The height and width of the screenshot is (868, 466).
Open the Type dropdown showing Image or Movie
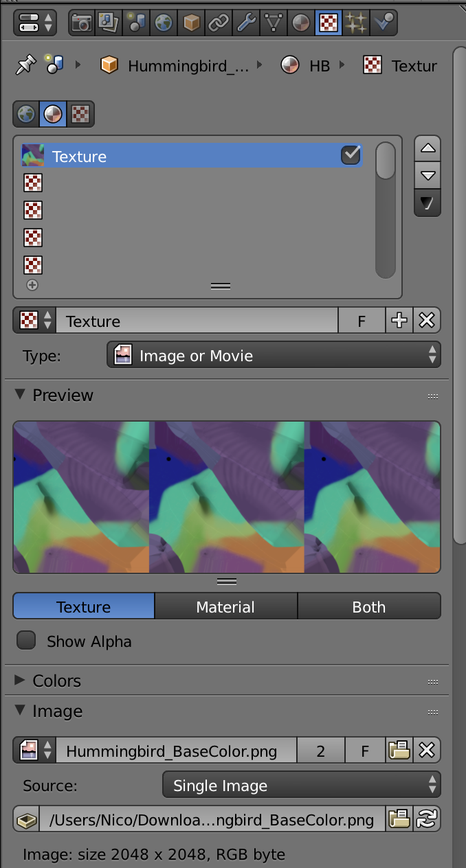click(x=274, y=355)
